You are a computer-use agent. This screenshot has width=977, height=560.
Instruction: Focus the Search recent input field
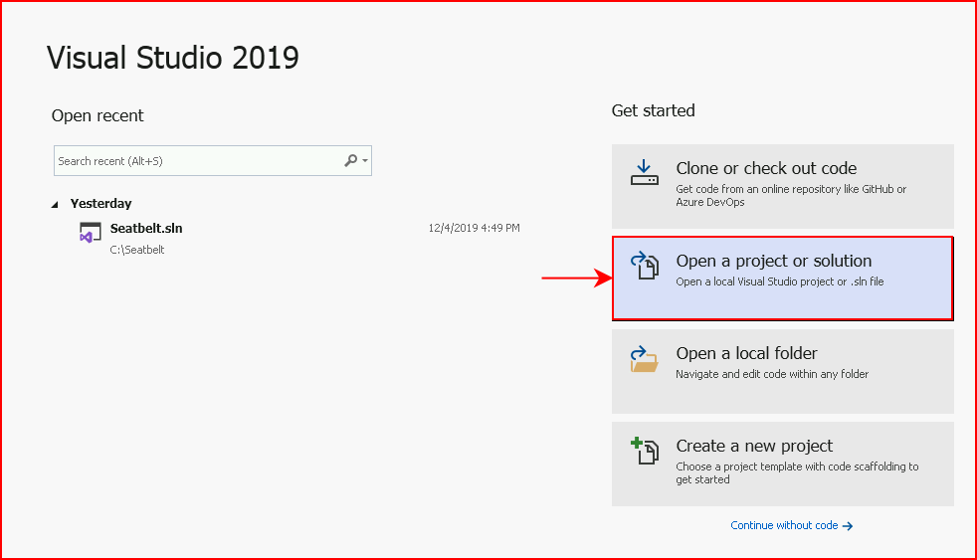point(213,161)
